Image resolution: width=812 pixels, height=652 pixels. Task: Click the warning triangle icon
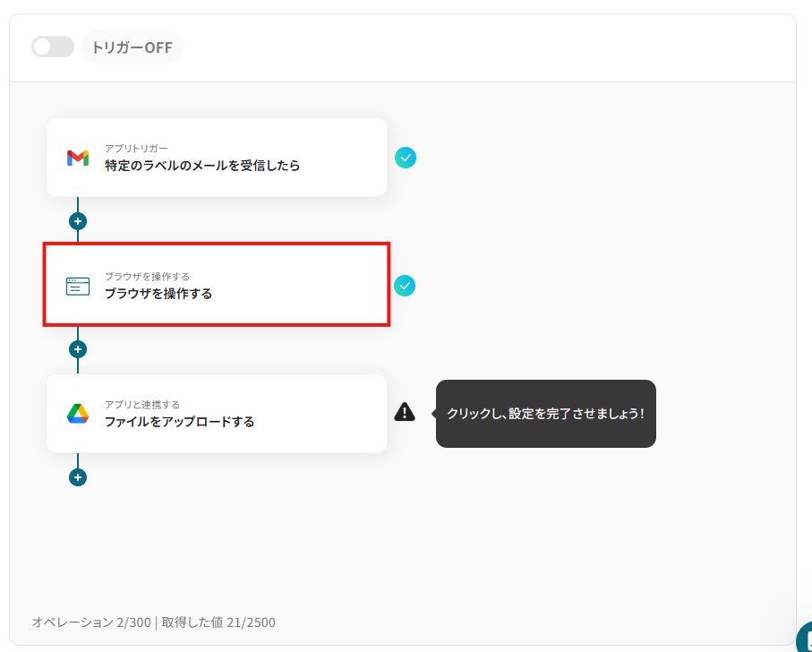click(405, 412)
